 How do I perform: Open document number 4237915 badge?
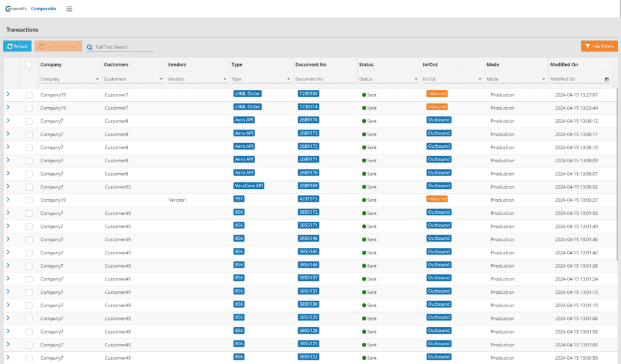[x=309, y=199]
